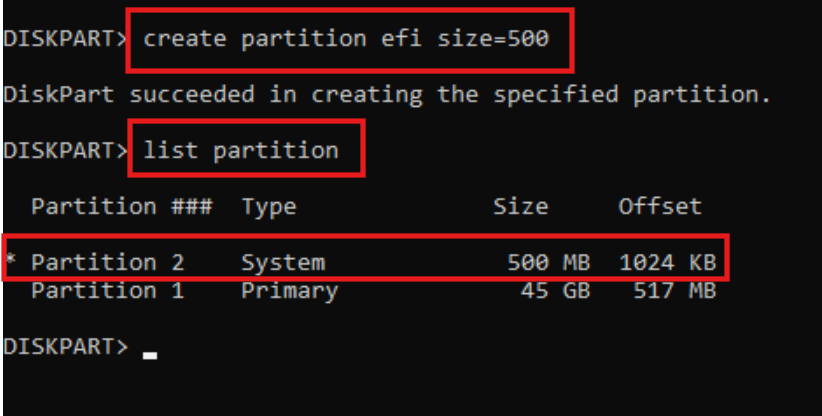Image resolution: width=822 pixels, height=416 pixels.
Task: Select the 'Partition 2' row label
Action: (107, 263)
